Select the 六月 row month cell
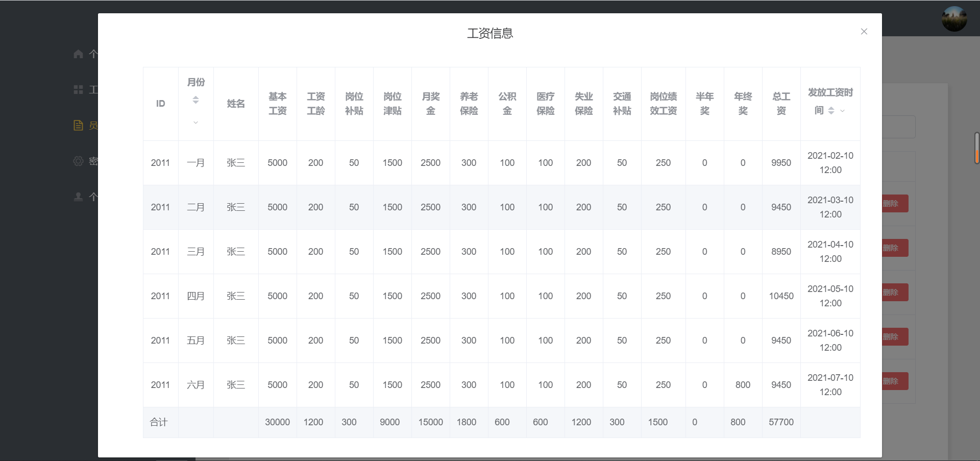 point(196,385)
